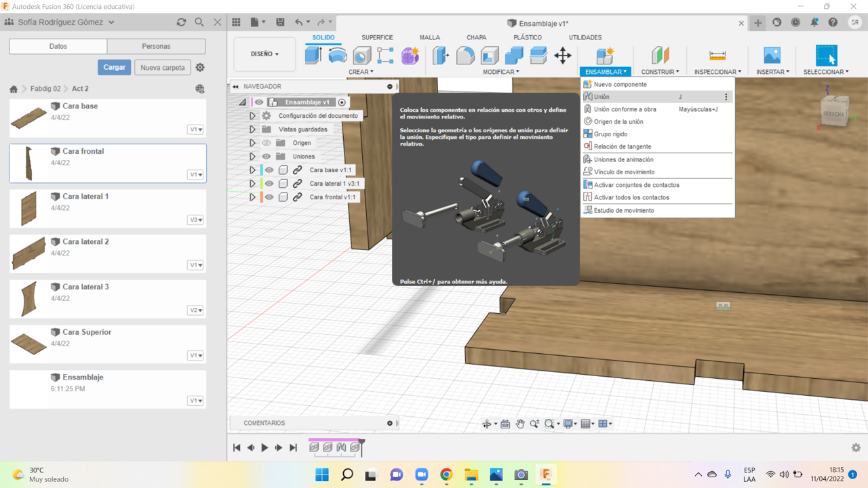
Task: Open the version dropdown for Cara lateral 1
Action: 195,220
